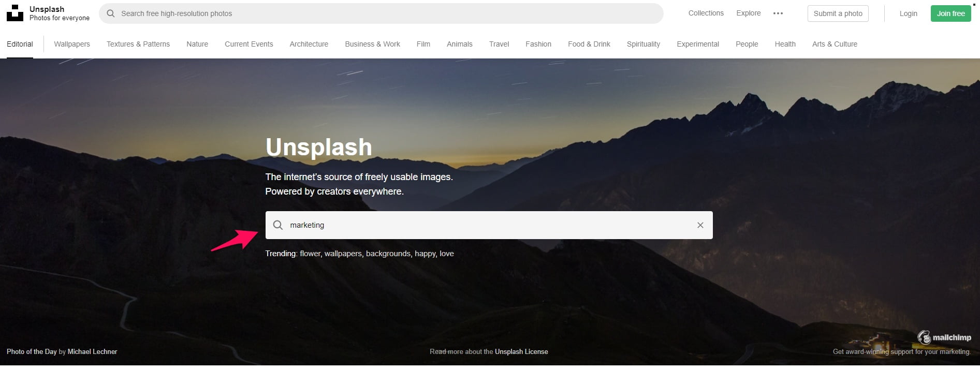Open Collections in the header
The height and width of the screenshot is (384, 980).
(x=706, y=13)
